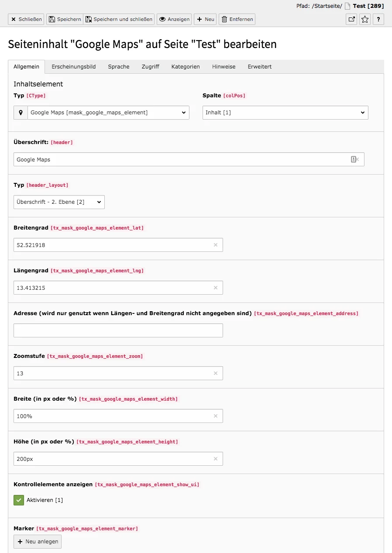Change the header level in the Überschrift dropdown

(59, 202)
